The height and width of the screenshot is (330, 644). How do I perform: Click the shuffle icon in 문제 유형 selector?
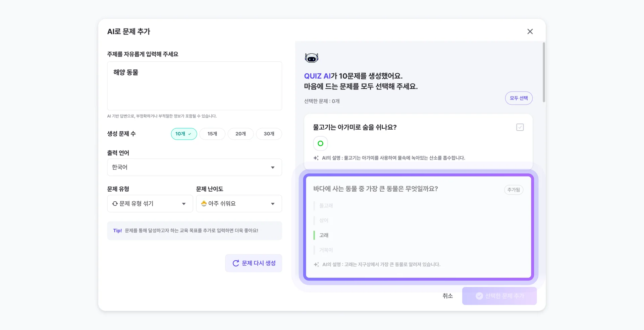click(x=115, y=203)
